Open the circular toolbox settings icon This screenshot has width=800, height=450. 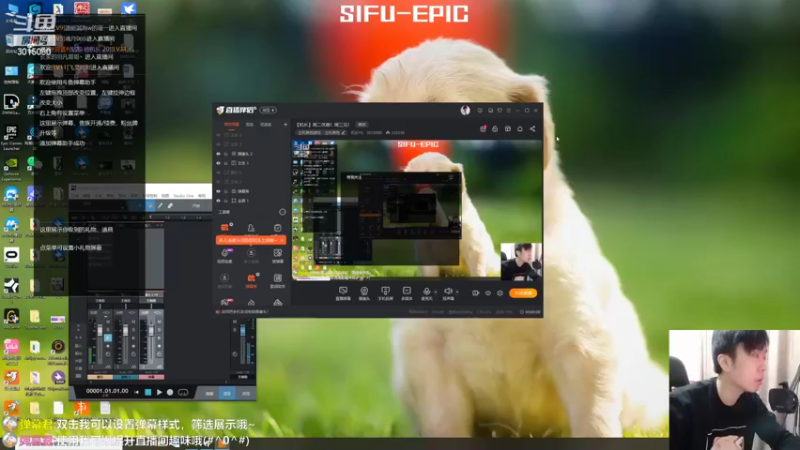(282, 212)
